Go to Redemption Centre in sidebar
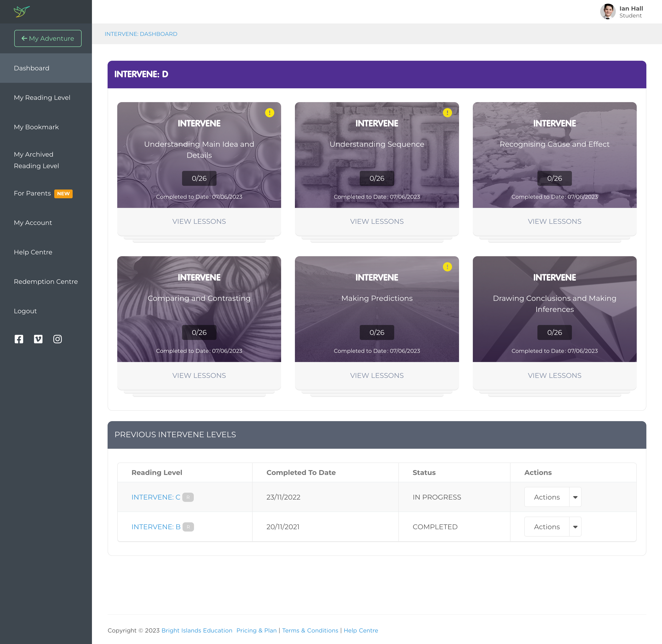 [x=46, y=282]
